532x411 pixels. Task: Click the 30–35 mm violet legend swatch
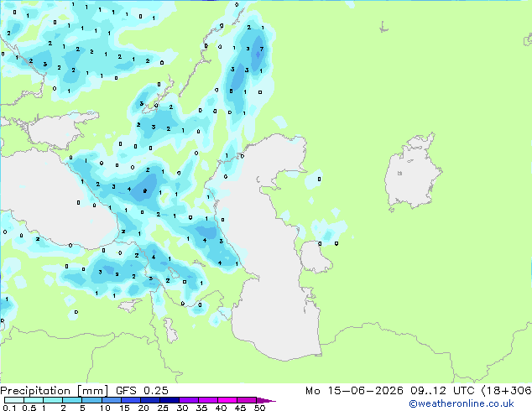(189, 400)
